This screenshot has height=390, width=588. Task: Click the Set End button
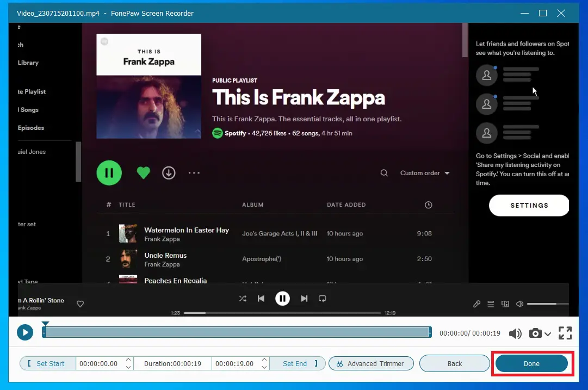tap(298, 363)
